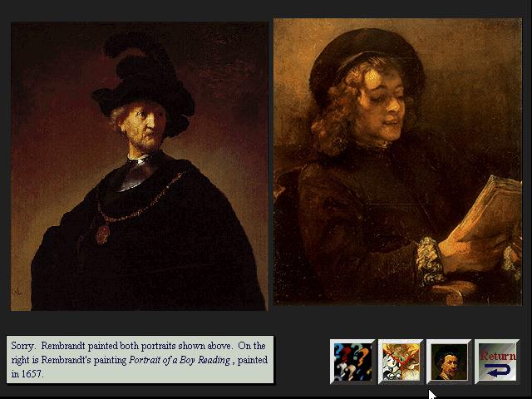
Task: Click the old man's face in left portrait
Action: click(x=142, y=127)
